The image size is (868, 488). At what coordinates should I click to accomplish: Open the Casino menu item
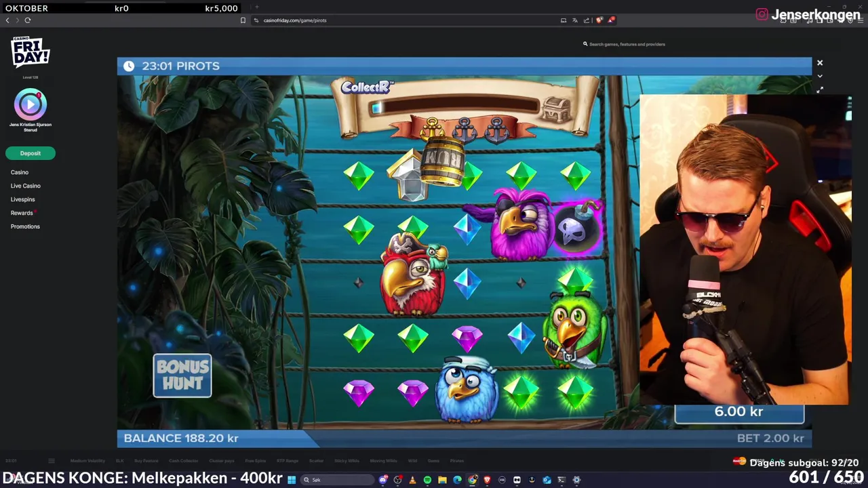[20, 172]
